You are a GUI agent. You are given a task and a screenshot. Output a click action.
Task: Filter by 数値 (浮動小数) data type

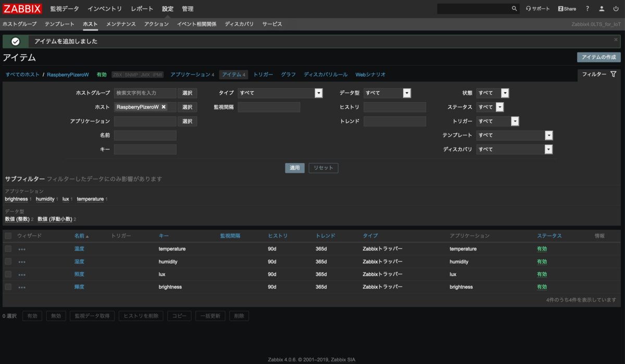tap(55, 219)
